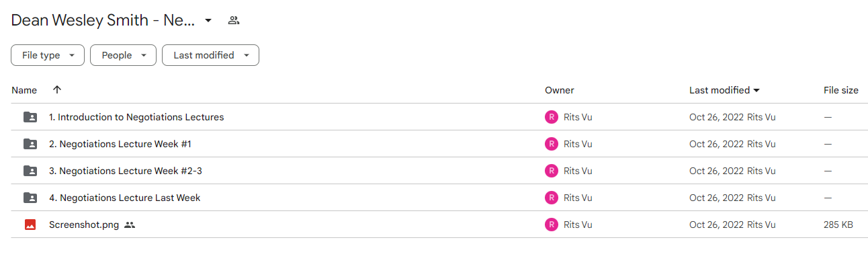Open 3. Negotiations Lecture Week #2-3 folder
This screenshot has height=277, width=868.
(126, 171)
